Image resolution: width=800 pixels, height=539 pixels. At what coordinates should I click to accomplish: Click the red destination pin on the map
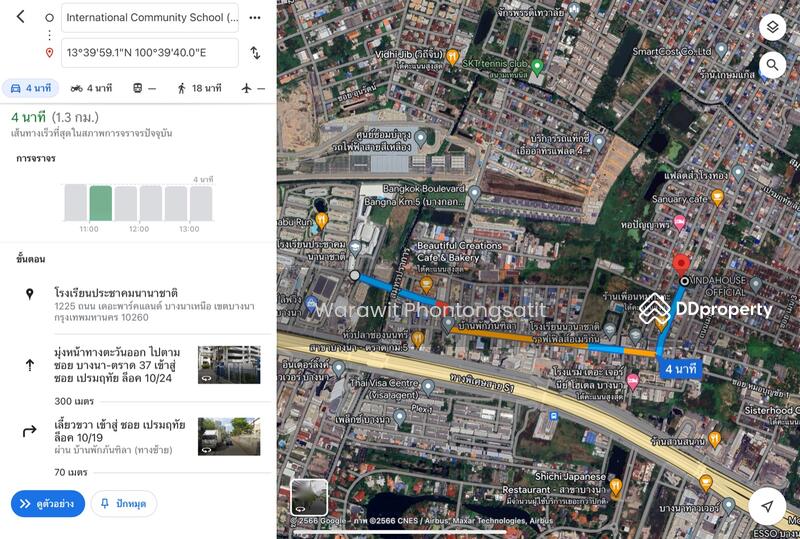coord(681,266)
